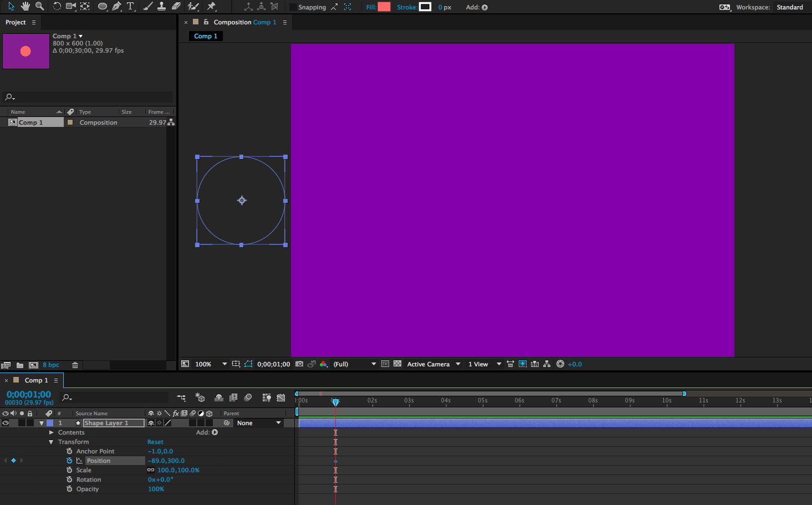Delete selected project item with trash icon
812x505 pixels.
pyautogui.click(x=75, y=365)
